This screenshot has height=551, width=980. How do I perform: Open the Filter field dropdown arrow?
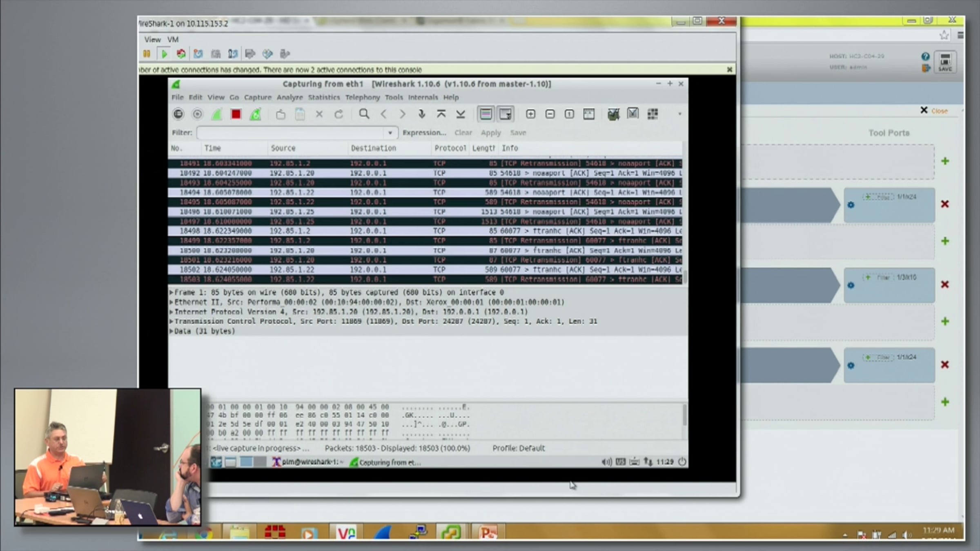390,133
